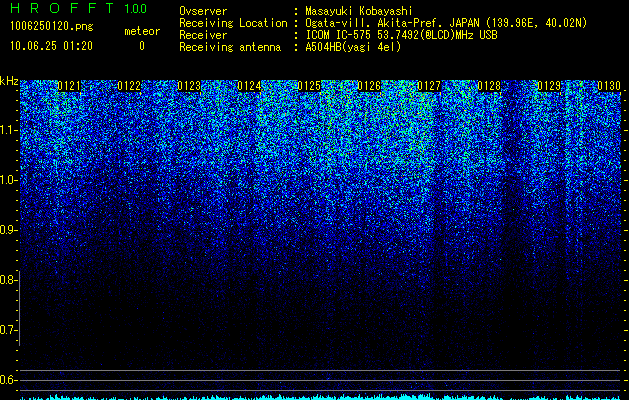The image size is (629, 400).
Task: Click the Receiver label in header
Action: click(203, 35)
